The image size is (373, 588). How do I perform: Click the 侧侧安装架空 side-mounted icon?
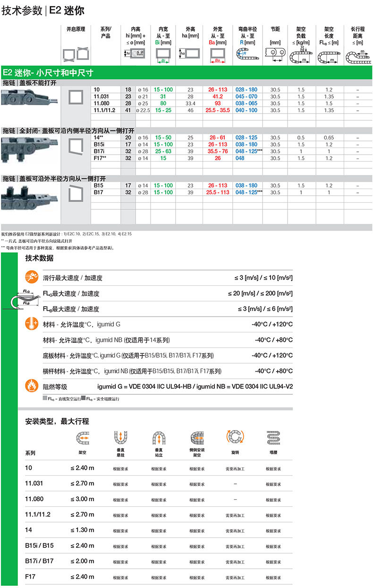point(196,437)
